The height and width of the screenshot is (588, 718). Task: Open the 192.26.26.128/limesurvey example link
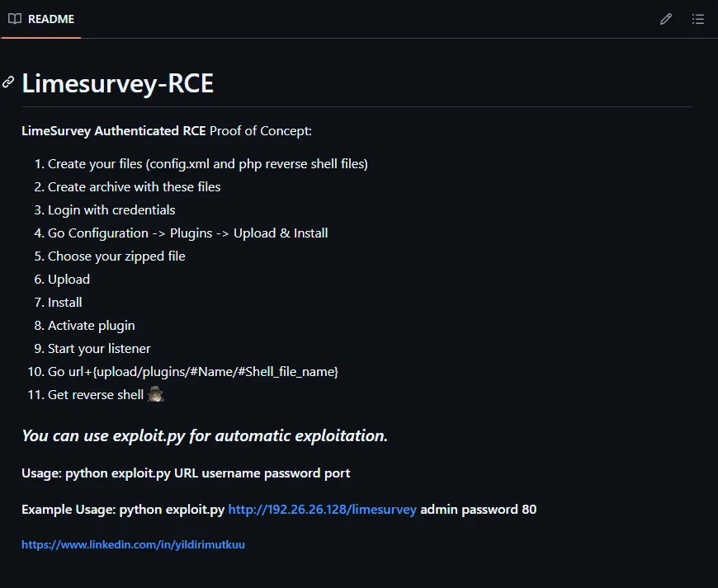(x=322, y=510)
